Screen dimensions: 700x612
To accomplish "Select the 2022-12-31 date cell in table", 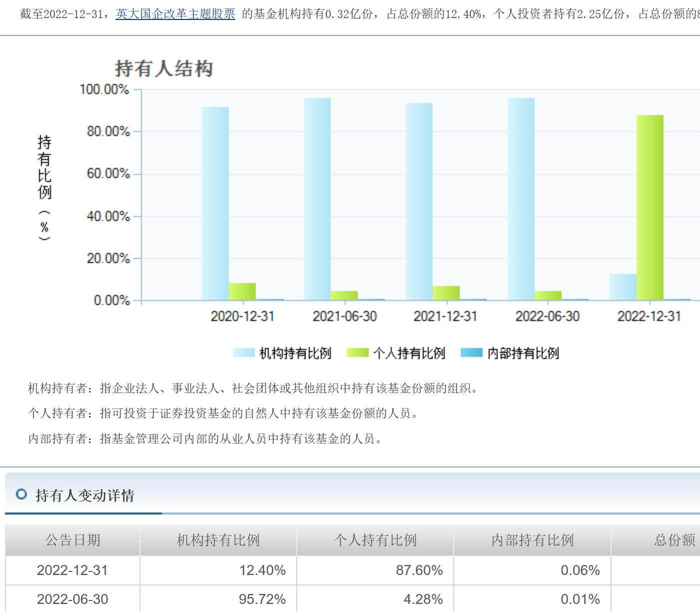I will [72, 570].
